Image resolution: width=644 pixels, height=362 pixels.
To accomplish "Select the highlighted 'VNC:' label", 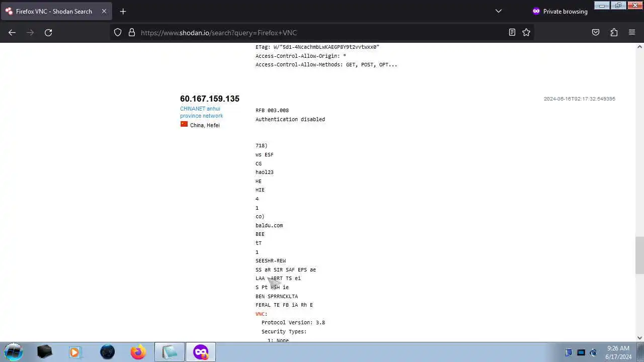I will [x=262, y=314].
